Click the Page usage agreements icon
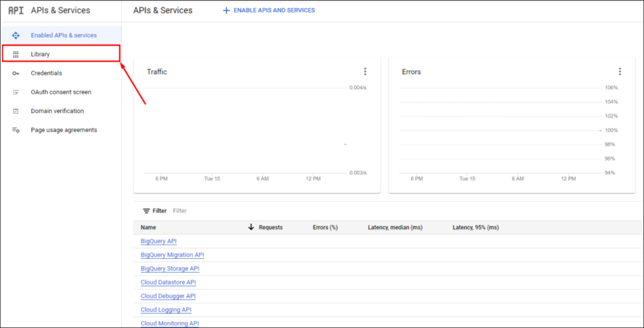This screenshot has width=644, height=328. [15, 130]
